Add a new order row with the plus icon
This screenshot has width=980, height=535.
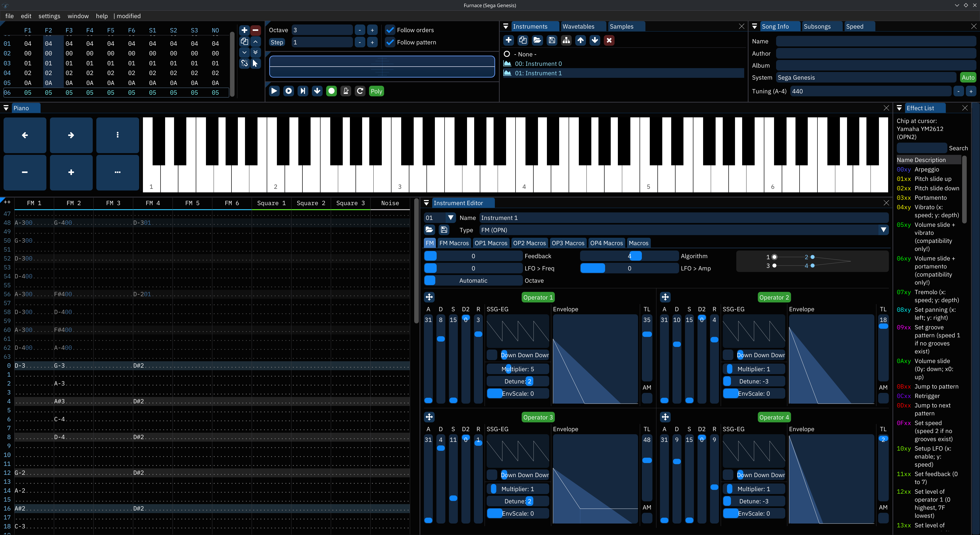point(244,30)
